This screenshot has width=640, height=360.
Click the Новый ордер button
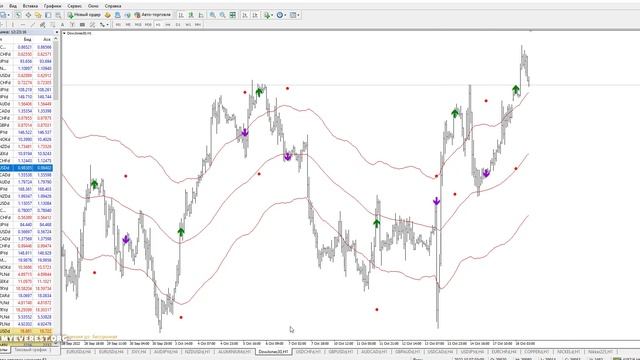[84, 15]
